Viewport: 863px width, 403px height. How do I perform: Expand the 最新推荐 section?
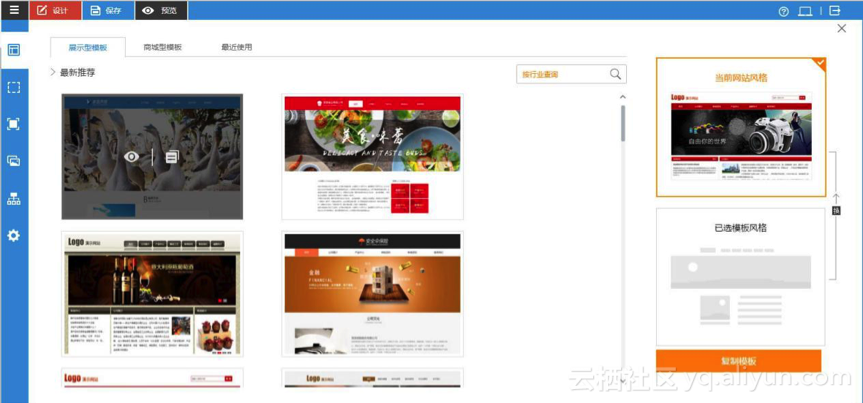pyautogui.click(x=53, y=73)
